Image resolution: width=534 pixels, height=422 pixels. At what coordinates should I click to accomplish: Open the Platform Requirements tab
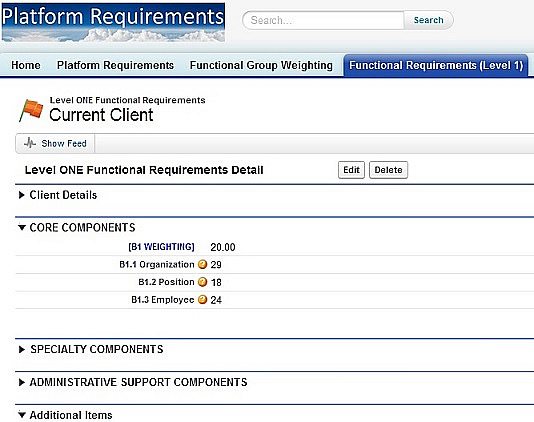(x=115, y=65)
